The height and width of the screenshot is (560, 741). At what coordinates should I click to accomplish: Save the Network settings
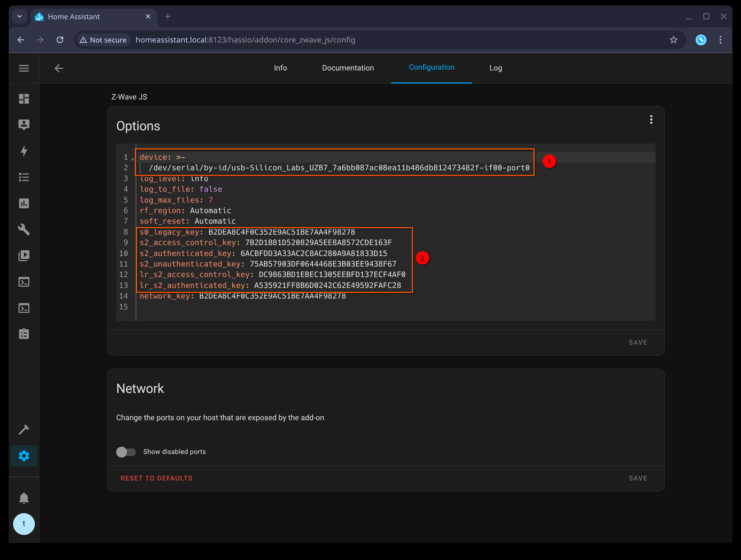(x=638, y=478)
